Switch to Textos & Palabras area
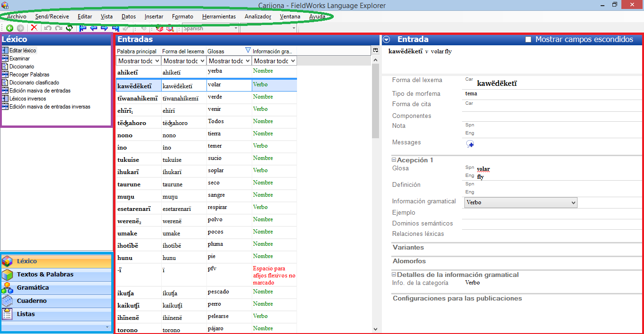Viewport: 644px width, 334px height. 57,275
